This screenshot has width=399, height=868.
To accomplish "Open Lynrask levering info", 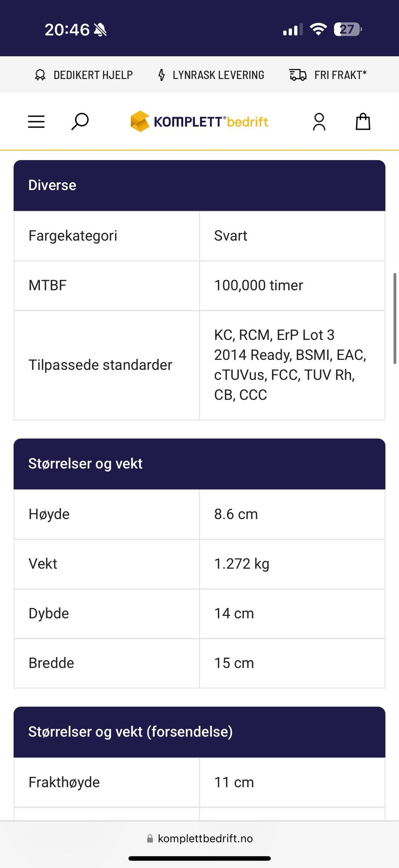I will pyautogui.click(x=218, y=75).
